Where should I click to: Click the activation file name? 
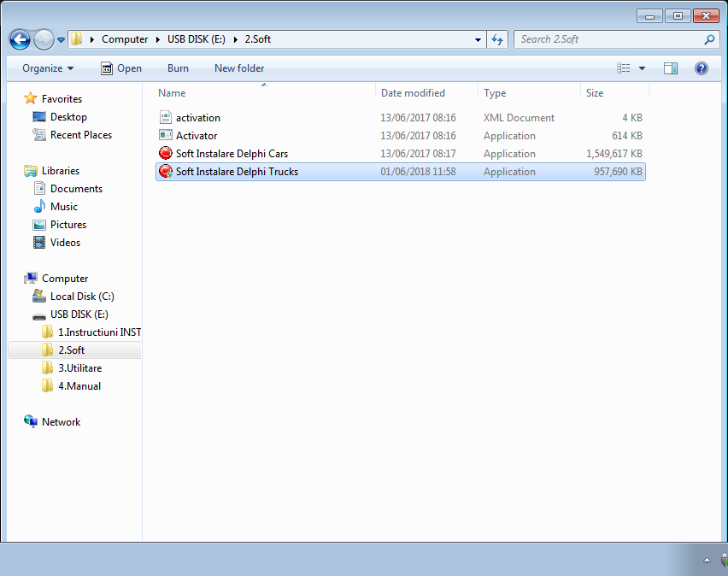198,118
